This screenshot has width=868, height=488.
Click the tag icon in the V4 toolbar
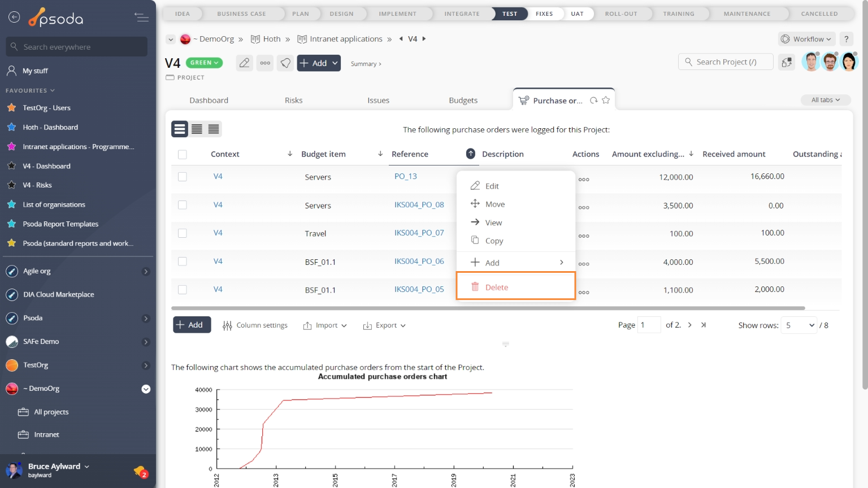click(286, 63)
